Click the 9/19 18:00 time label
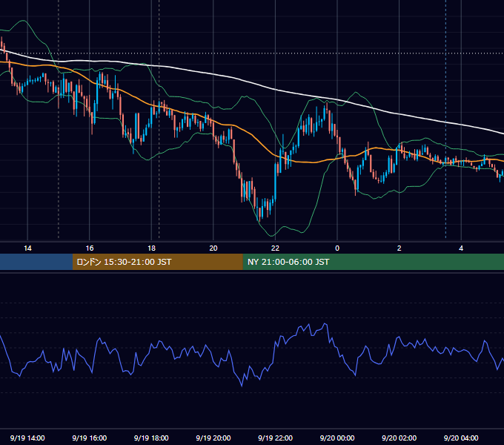504x445 pixels. tap(151, 438)
